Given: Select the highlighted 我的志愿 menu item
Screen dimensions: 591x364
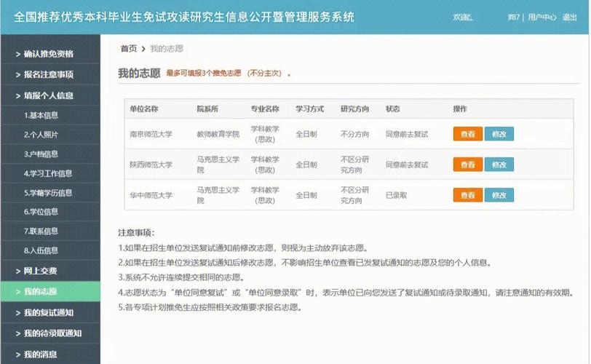Looking at the screenshot, I should (50, 291).
